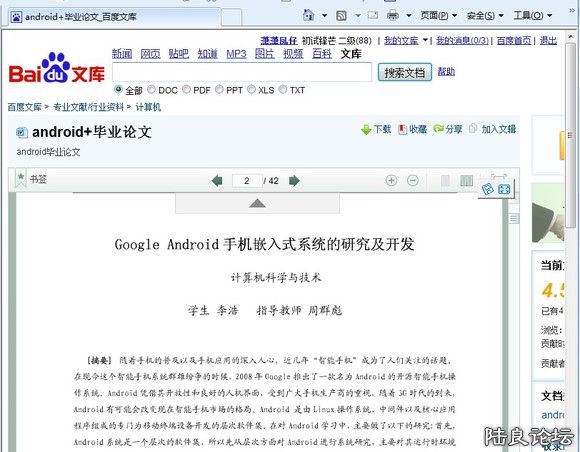Open the 工具(O) menu
Image resolution: width=580 pixels, height=452 pixels.
[x=533, y=16]
